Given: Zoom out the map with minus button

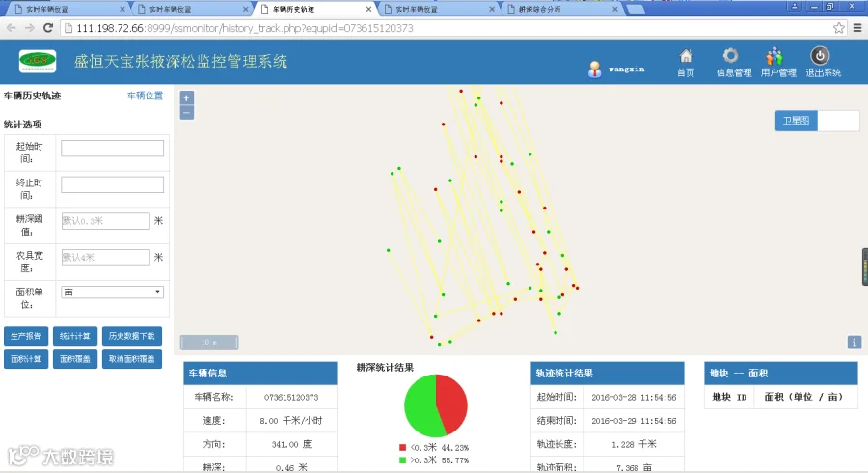Looking at the screenshot, I should click(x=186, y=112).
